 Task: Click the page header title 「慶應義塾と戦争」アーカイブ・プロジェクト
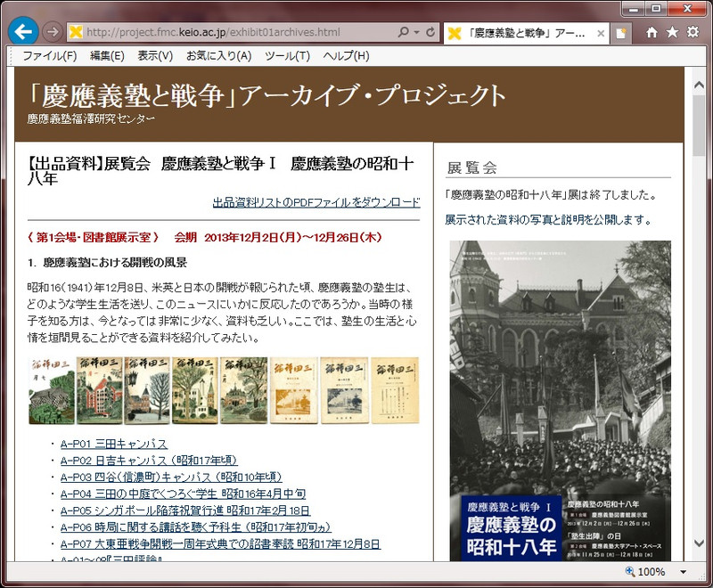[x=266, y=95]
